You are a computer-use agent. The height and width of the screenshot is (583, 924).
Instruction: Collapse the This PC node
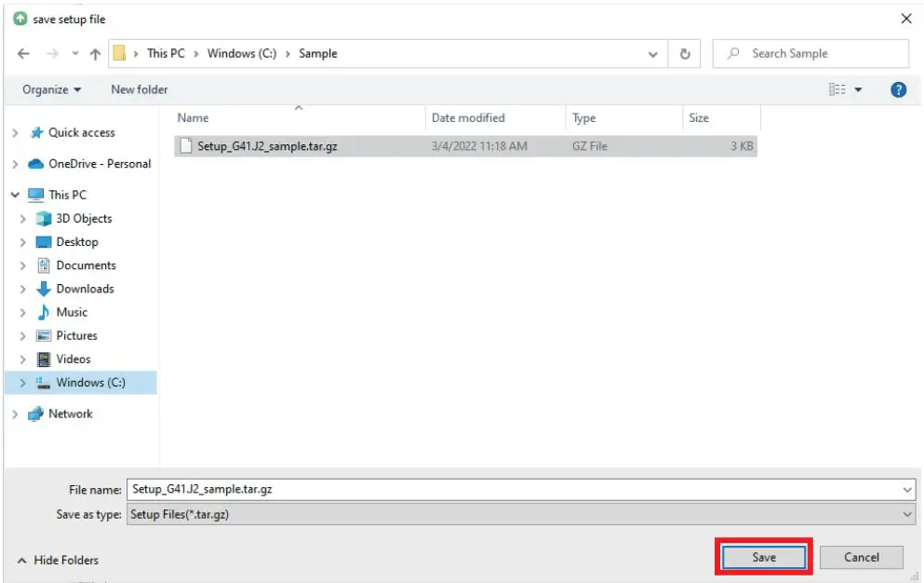pos(15,195)
